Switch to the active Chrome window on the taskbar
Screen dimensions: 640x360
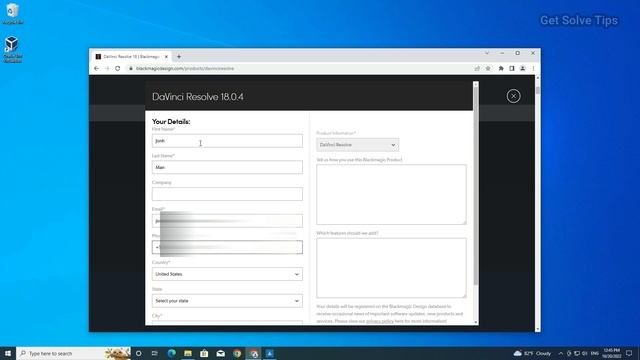tap(253, 353)
